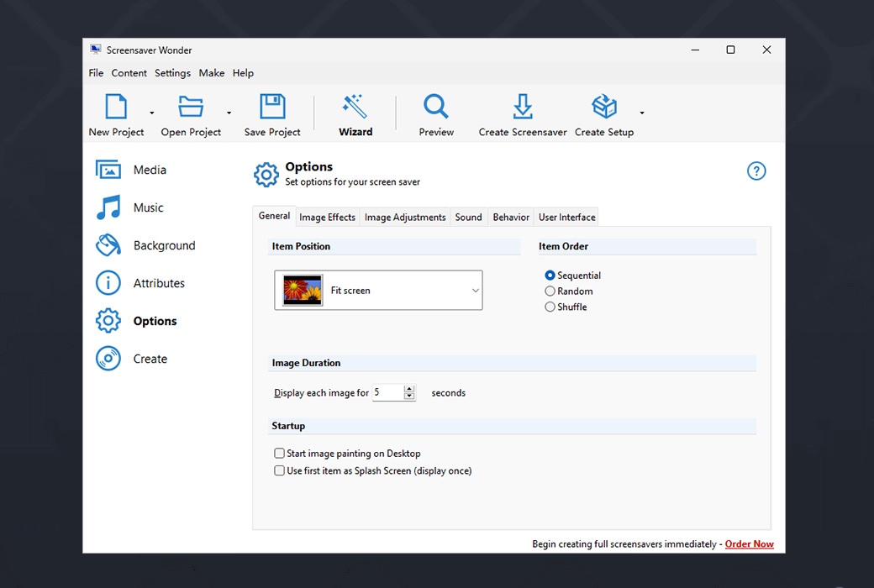Close the Screensaver Wonder window
Image resolution: width=874 pixels, height=588 pixels.
click(x=767, y=50)
